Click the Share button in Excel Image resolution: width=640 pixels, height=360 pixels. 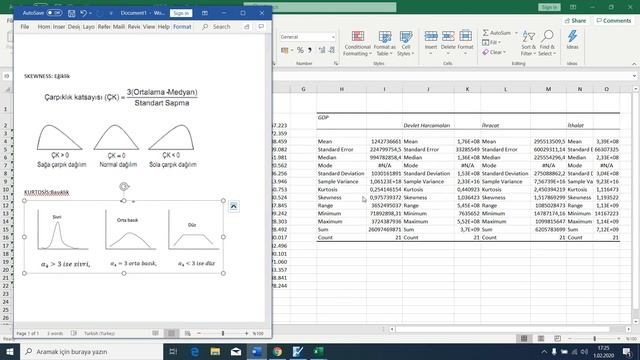click(x=576, y=20)
